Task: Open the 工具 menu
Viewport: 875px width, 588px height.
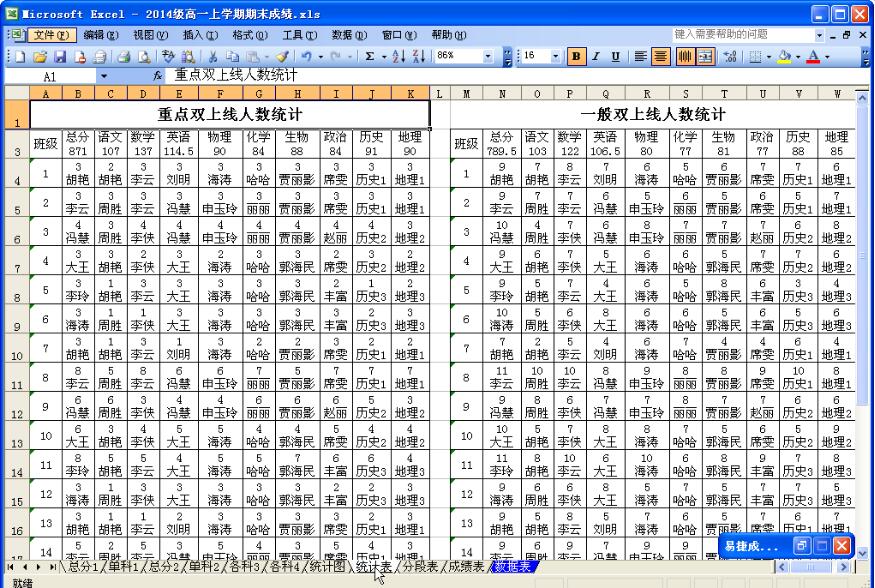Action: coord(300,35)
